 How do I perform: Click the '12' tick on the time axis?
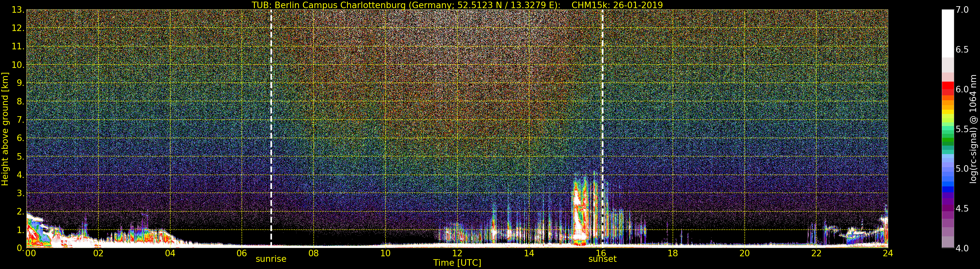click(x=457, y=253)
